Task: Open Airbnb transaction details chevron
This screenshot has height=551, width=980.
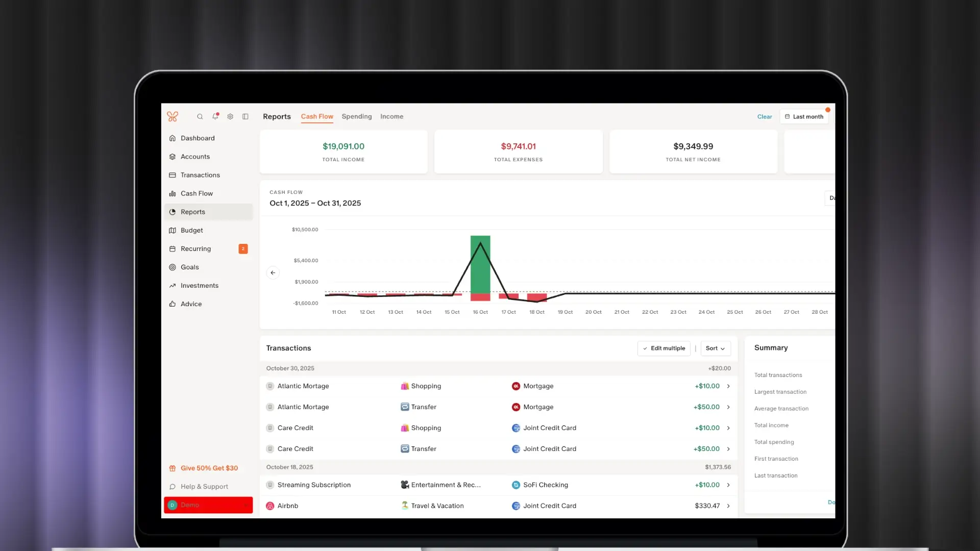Action: coord(728,506)
